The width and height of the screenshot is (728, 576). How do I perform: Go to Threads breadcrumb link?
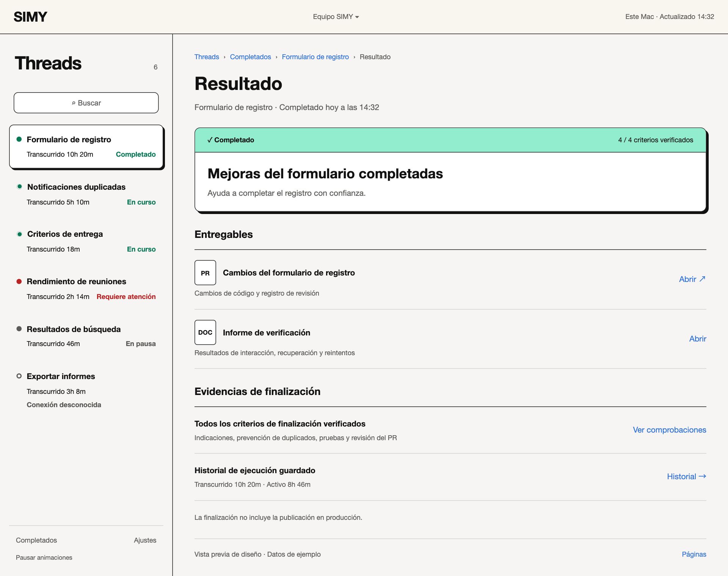[207, 57]
